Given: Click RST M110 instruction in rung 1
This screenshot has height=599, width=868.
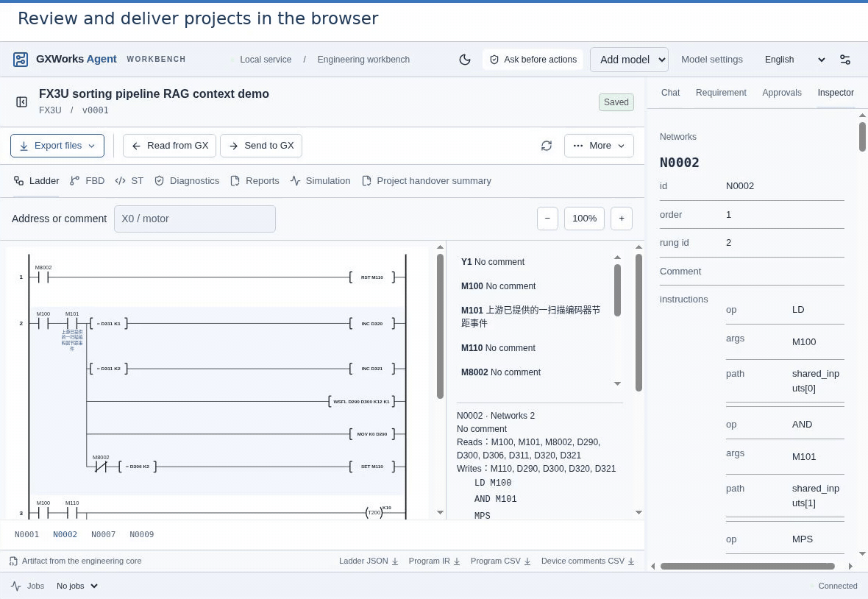Looking at the screenshot, I should tap(372, 277).
